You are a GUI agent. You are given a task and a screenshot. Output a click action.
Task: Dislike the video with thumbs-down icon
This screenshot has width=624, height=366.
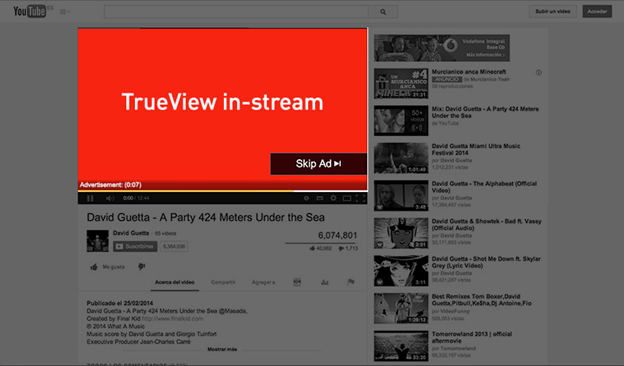pyautogui.click(x=141, y=267)
